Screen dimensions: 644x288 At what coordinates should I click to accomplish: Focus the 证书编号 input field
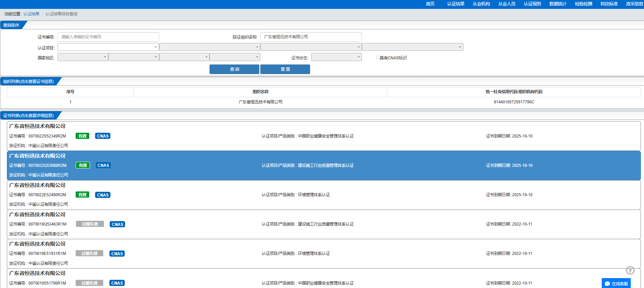[108, 37]
